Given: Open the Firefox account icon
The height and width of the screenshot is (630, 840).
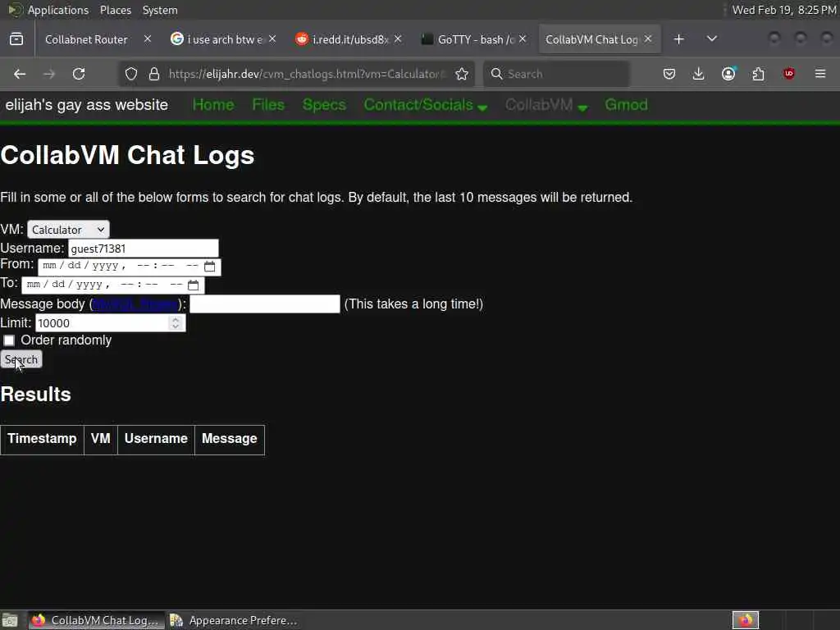Looking at the screenshot, I should [x=728, y=74].
